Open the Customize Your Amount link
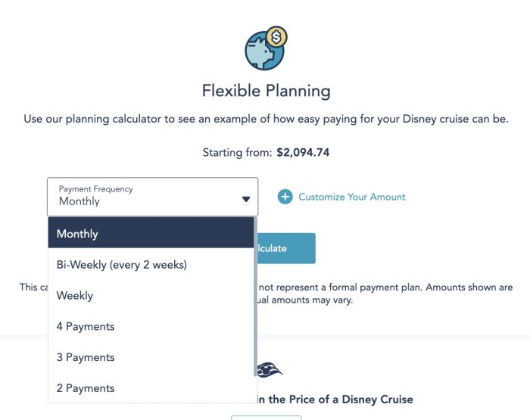 pyautogui.click(x=351, y=197)
